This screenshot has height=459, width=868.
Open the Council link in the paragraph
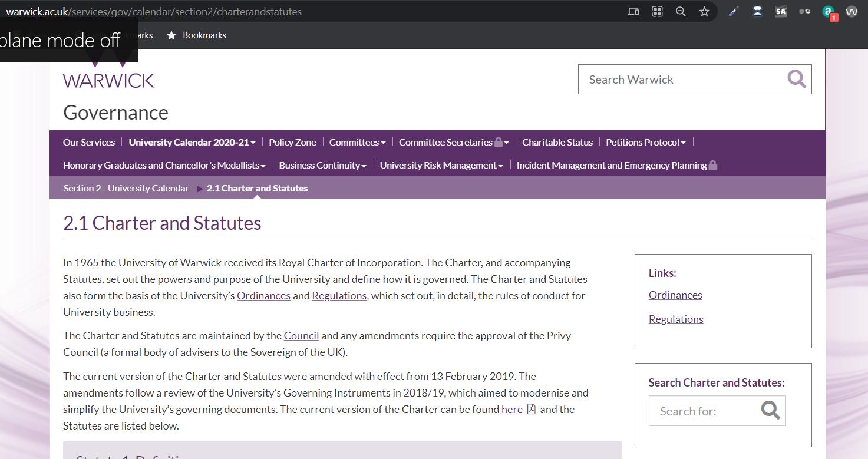(301, 336)
